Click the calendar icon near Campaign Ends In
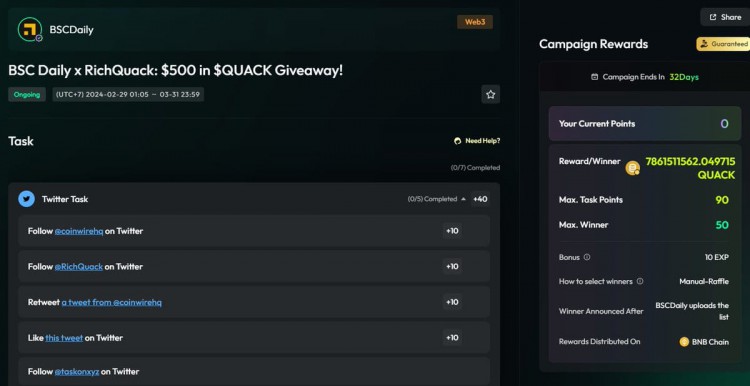The width and height of the screenshot is (750, 386). coord(595,77)
